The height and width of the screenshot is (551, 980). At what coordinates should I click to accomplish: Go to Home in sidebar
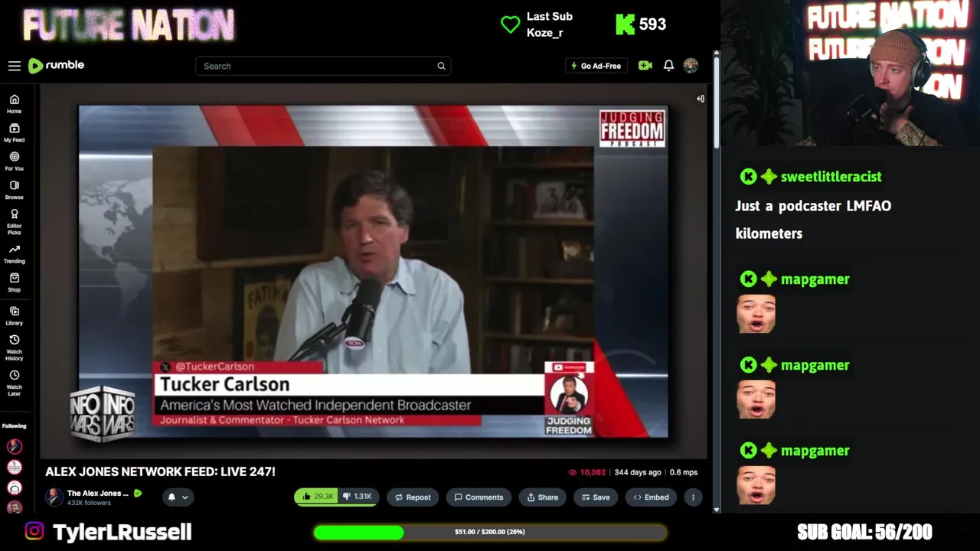[x=14, y=104]
